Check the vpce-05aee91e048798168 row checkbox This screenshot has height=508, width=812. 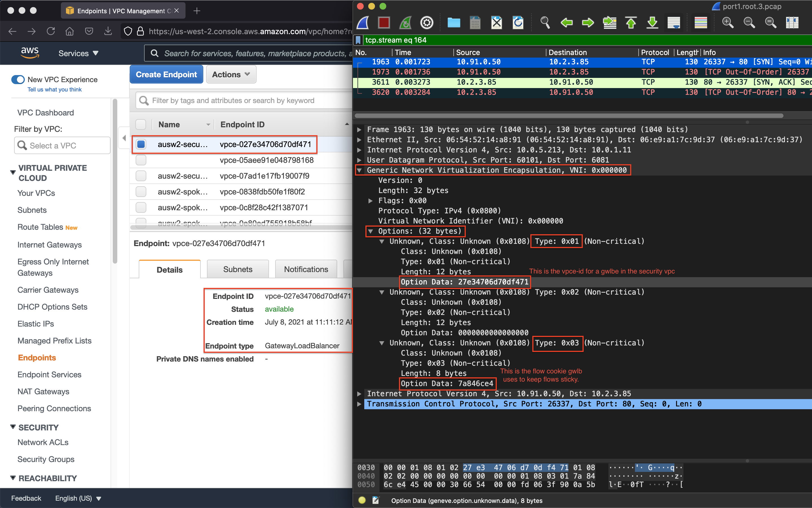pos(141,160)
